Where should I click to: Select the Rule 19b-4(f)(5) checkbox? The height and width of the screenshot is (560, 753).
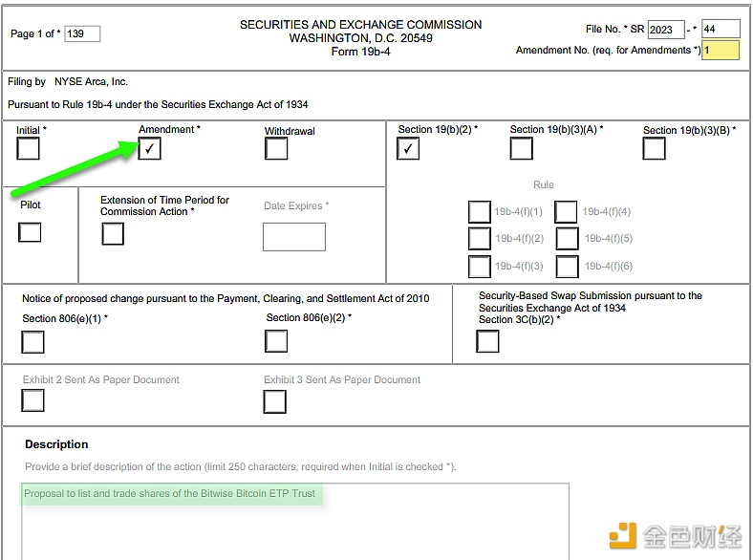coord(568,239)
